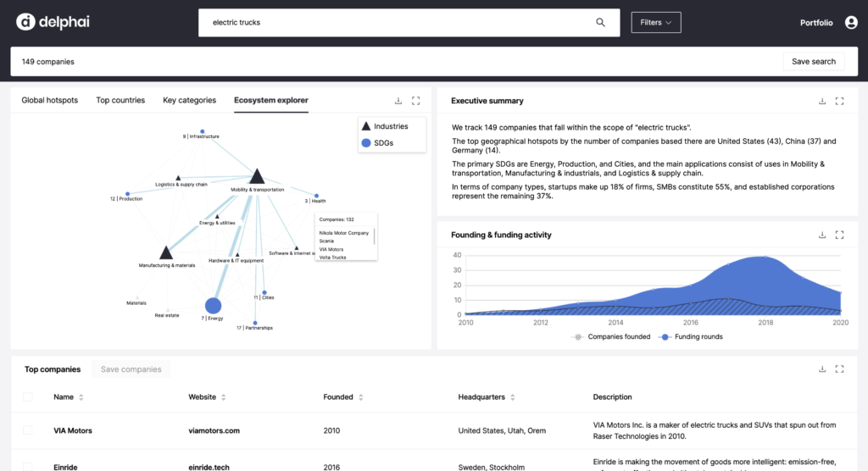Viewport: 868px width, 471px height.
Task: Open the user profile avatar icon
Action: coord(851,23)
